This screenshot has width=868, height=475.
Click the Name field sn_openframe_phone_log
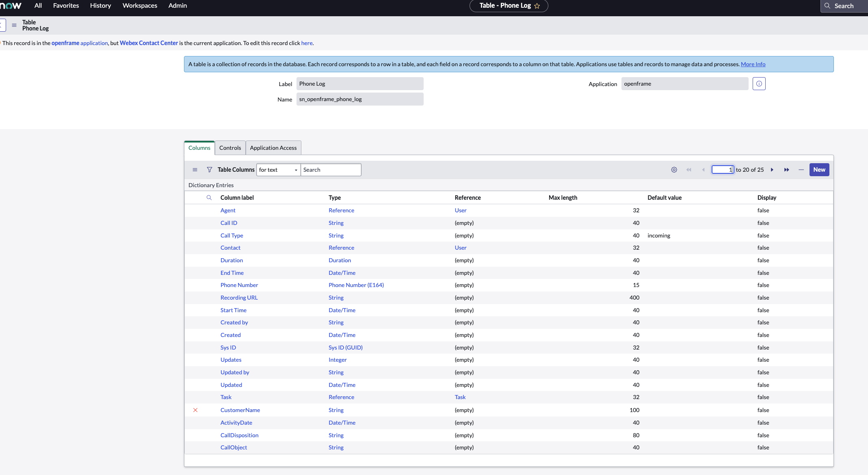click(360, 99)
